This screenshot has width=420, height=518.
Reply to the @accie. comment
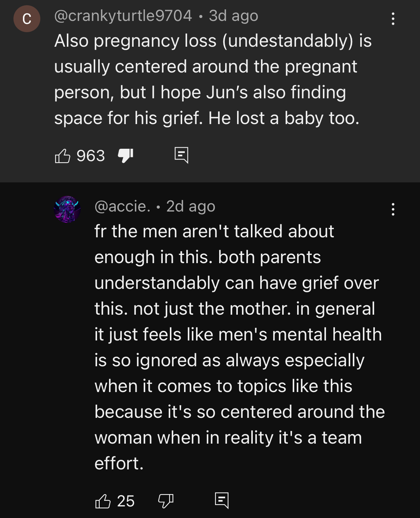(x=222, y=500)
